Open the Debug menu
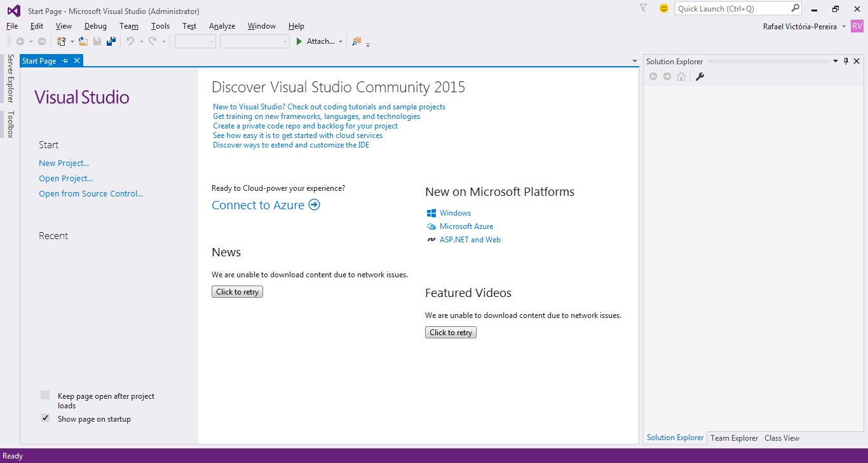The height and width of the screenshot is (463, 868). 95,26
